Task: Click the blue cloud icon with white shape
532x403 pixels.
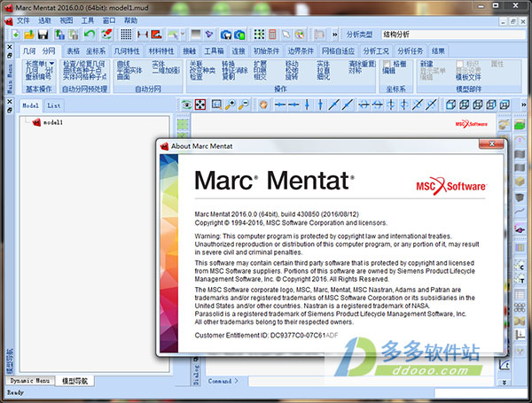Action: [x=225, y=35]
